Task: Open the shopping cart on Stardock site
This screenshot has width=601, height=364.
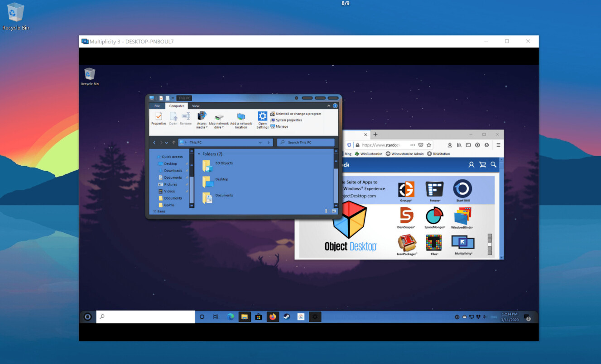Action: point(482,165)
